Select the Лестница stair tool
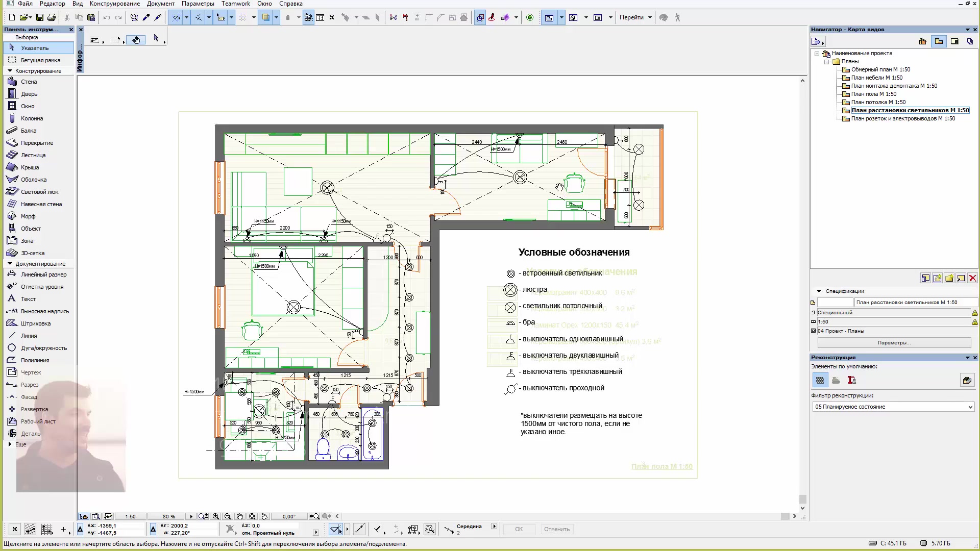This screenshot has width=980, height=551. point(38,155)
